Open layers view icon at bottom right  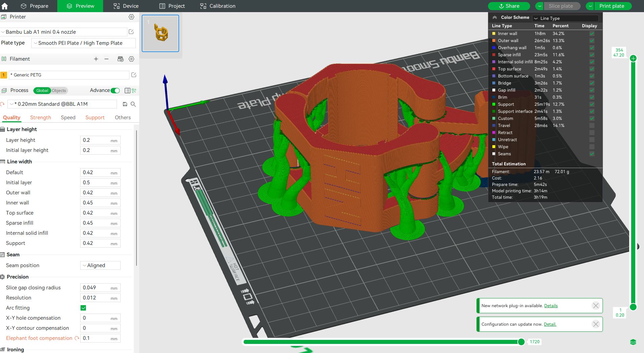coord(633,342)
